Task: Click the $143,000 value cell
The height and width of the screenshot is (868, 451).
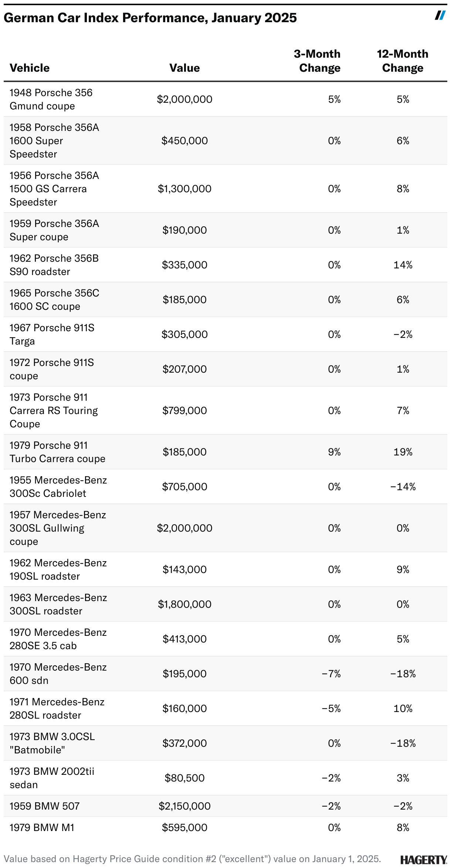Action: click(184, 569)
